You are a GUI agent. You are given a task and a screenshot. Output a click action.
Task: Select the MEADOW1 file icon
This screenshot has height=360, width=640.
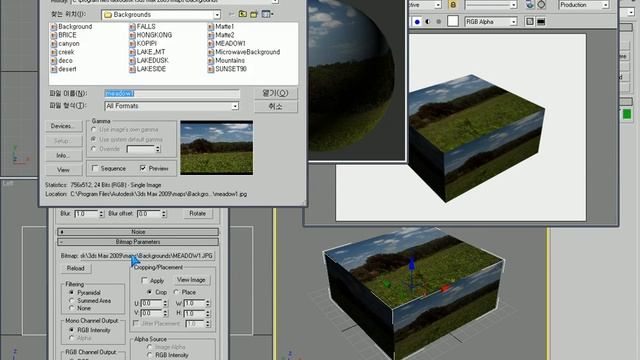(x=211, y=44)
